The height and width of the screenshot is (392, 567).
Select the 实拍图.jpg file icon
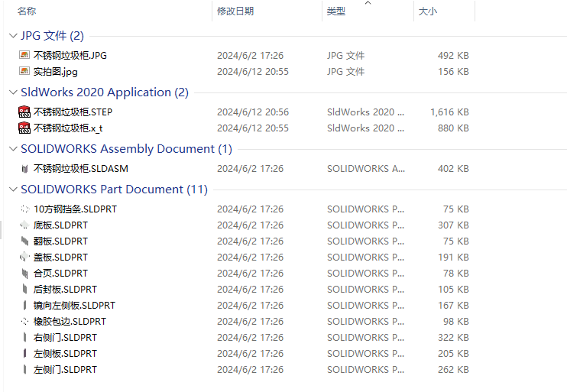[24, 71]
